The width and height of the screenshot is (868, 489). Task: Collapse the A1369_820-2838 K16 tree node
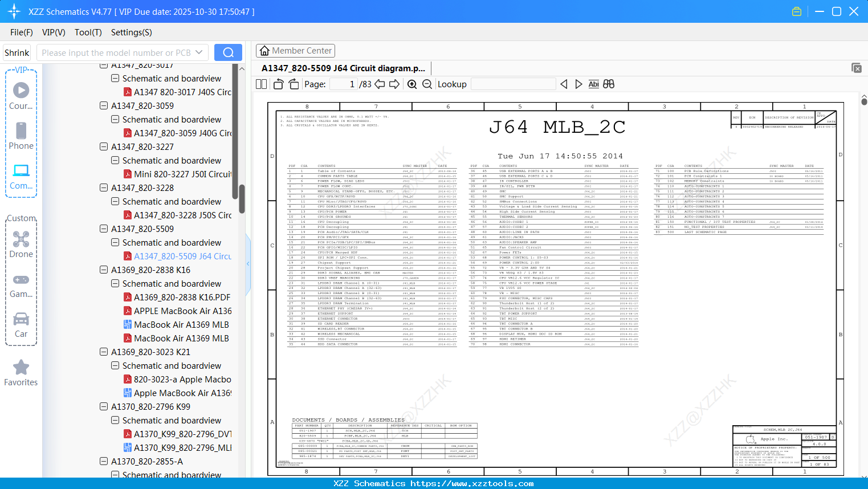pyautogui.click(x=104, y=270)
